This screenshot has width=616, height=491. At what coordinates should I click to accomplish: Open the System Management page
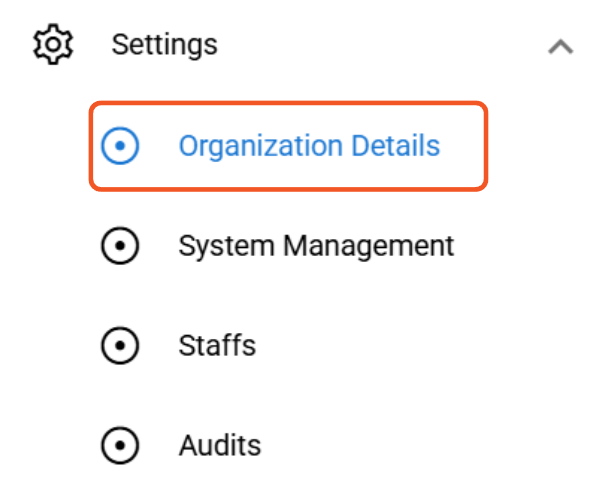pos(316,246)
